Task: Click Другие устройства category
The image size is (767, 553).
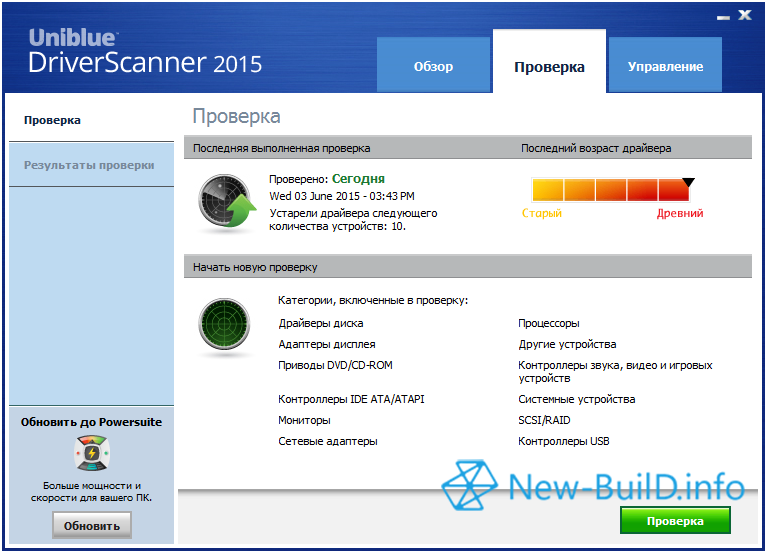Action: click(x=567, y=344)
